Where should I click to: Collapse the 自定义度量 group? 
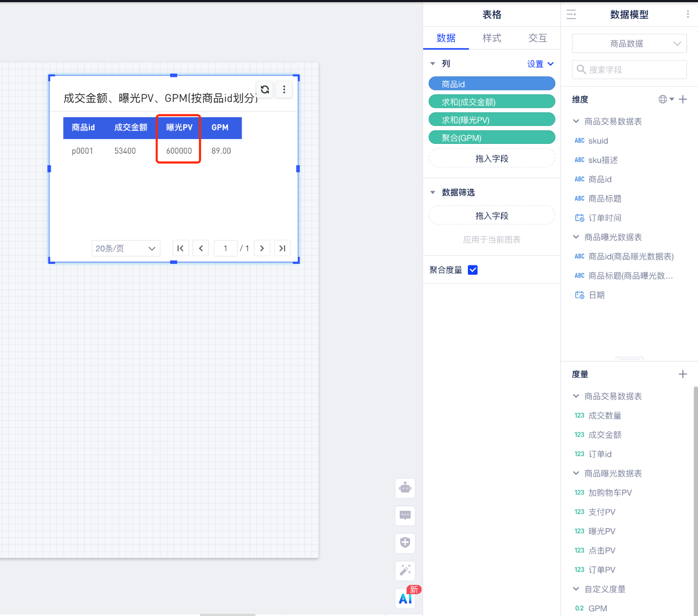point(576,589)
